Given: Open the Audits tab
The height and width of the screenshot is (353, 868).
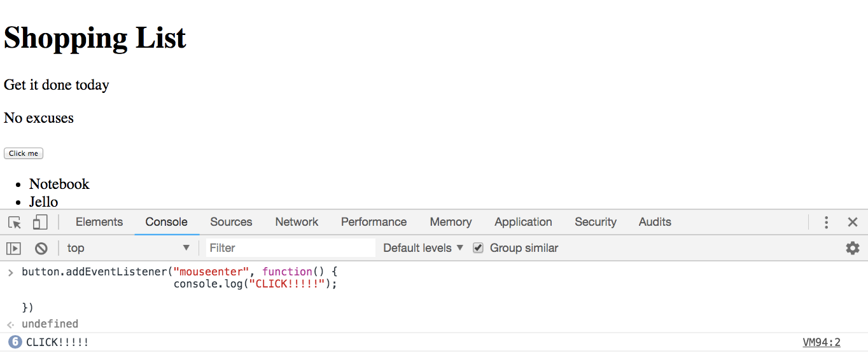Looking at the screenshot, I should click(x=655, y=222).
